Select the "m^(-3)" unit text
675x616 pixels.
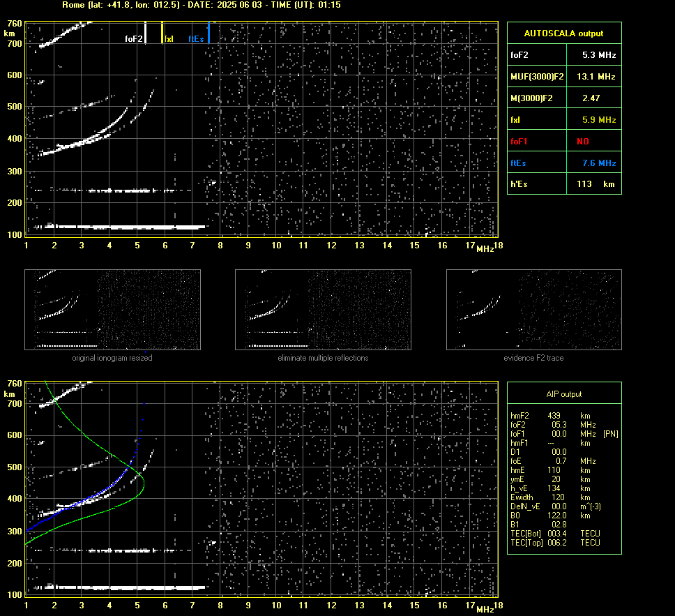tap(591, 506)
